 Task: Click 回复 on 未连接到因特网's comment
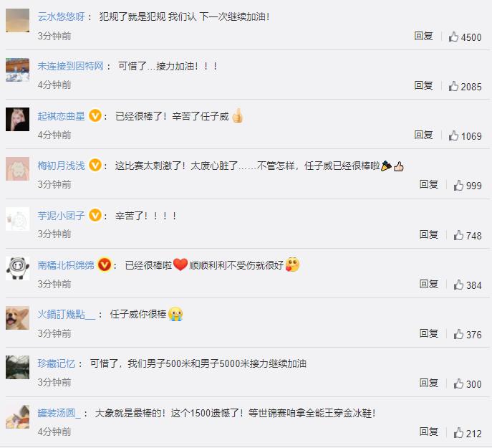tap(423, 85)
